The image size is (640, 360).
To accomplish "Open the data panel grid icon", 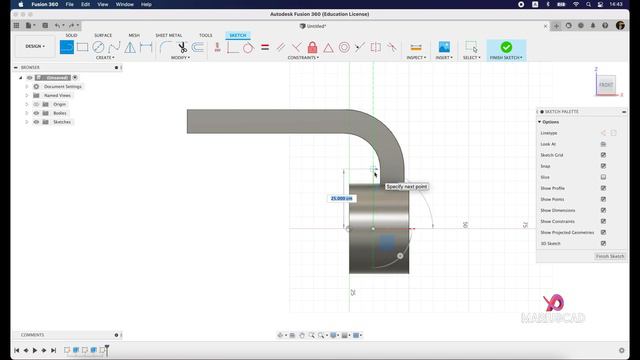I will coord(16,25).
